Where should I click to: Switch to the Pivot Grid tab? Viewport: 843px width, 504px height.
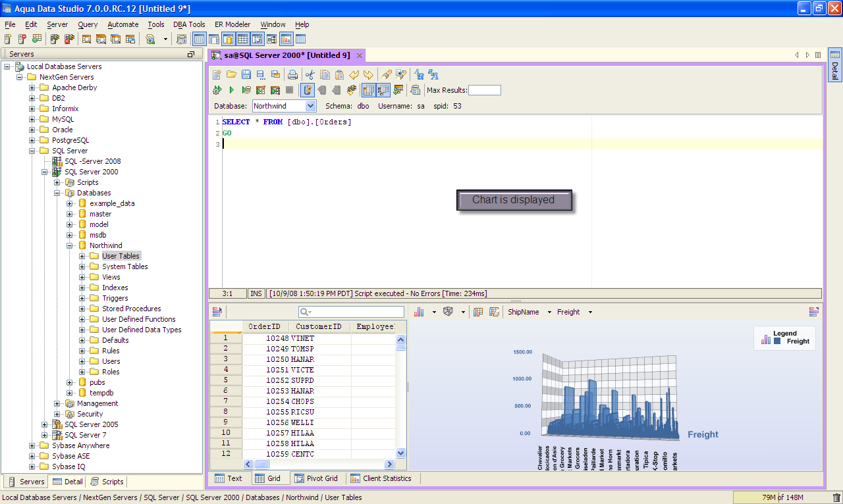(x=315, y=478)
